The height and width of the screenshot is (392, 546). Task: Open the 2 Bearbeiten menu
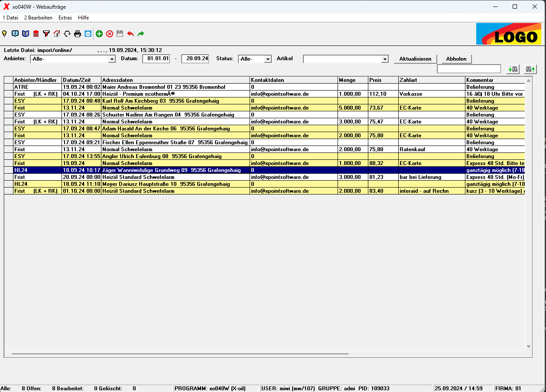pos(38,18)
